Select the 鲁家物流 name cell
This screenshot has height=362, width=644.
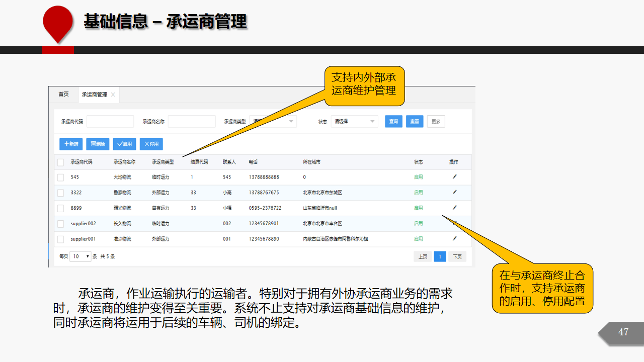tap(122, 193)
